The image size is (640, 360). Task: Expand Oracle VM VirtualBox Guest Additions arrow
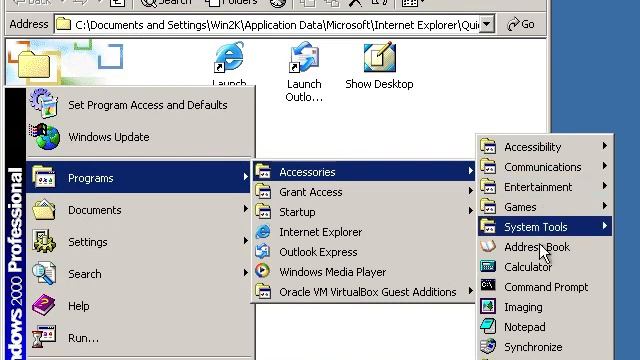[x=471, y=291]
